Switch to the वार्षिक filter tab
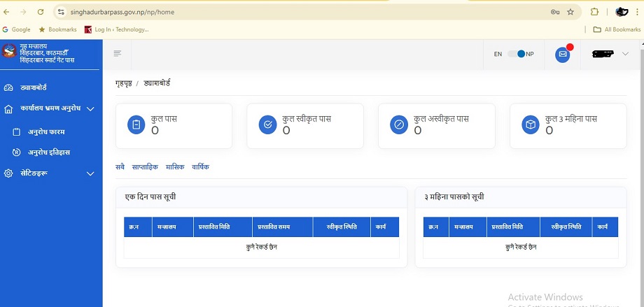 (201, 167)
